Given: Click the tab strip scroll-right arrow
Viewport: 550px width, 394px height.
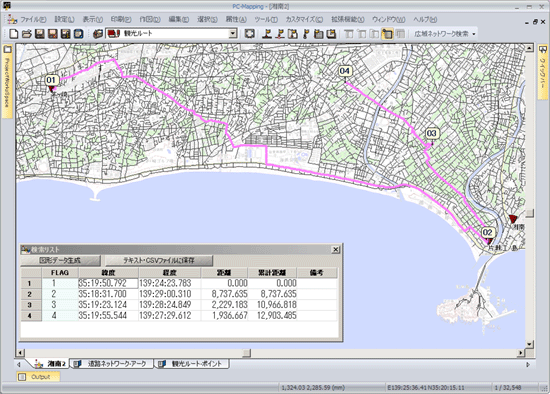Looking at the screenshot, I should point(528,365).
